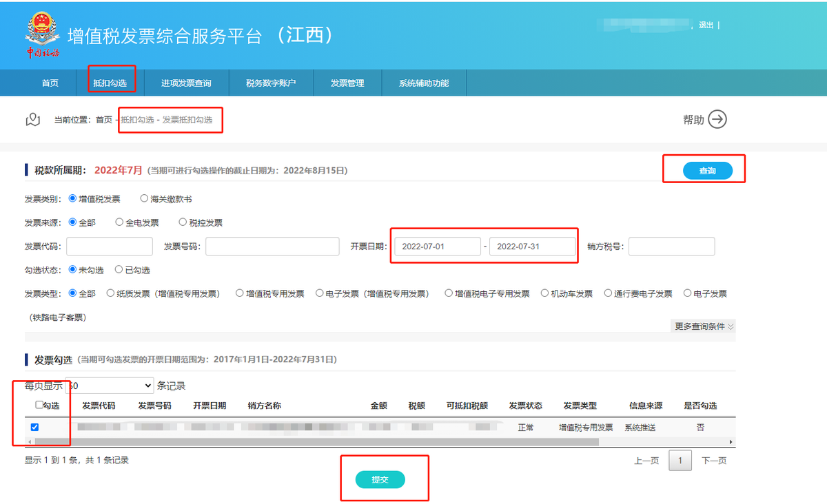Click the 退出 logout link
Screen dimensions: 827x504
706,25
